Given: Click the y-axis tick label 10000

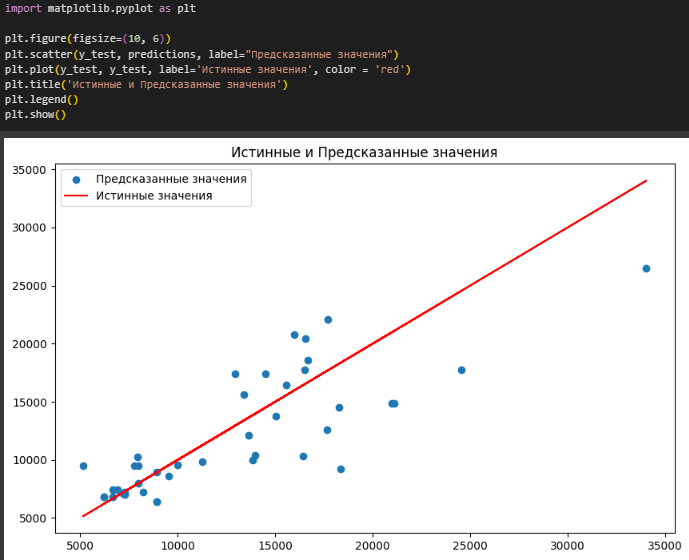Looking at the screenshot, I should [29, 460].
